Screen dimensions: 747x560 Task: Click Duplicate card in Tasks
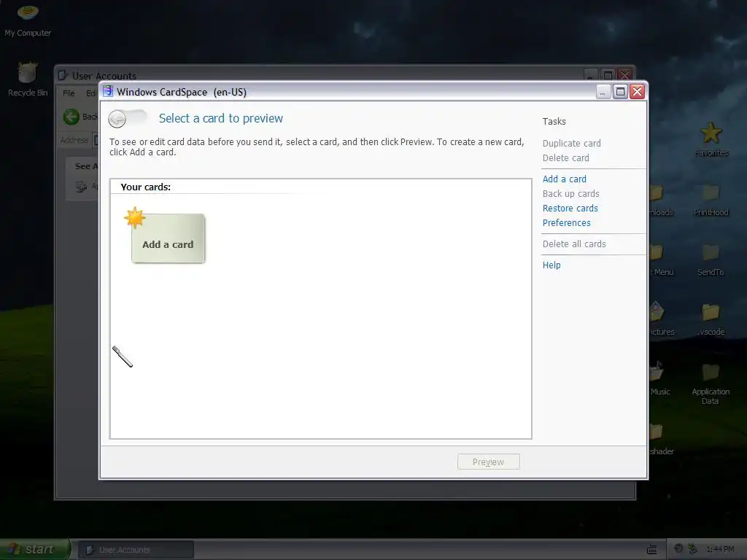(571, 144)
